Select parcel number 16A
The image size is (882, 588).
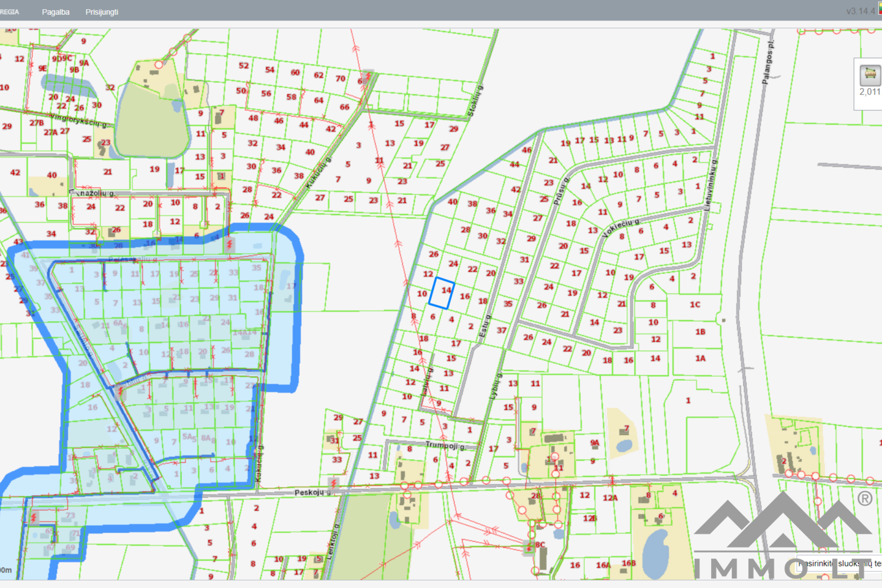[603, 565]
